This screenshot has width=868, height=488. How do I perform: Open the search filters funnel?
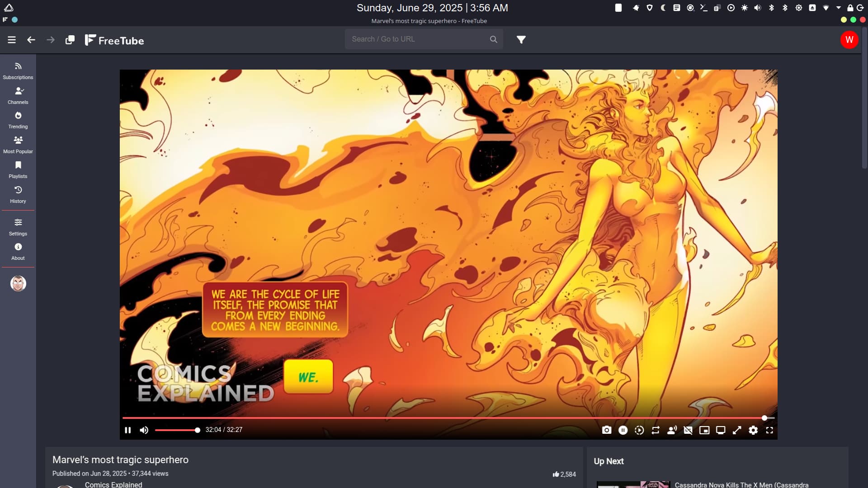[521, 40]
